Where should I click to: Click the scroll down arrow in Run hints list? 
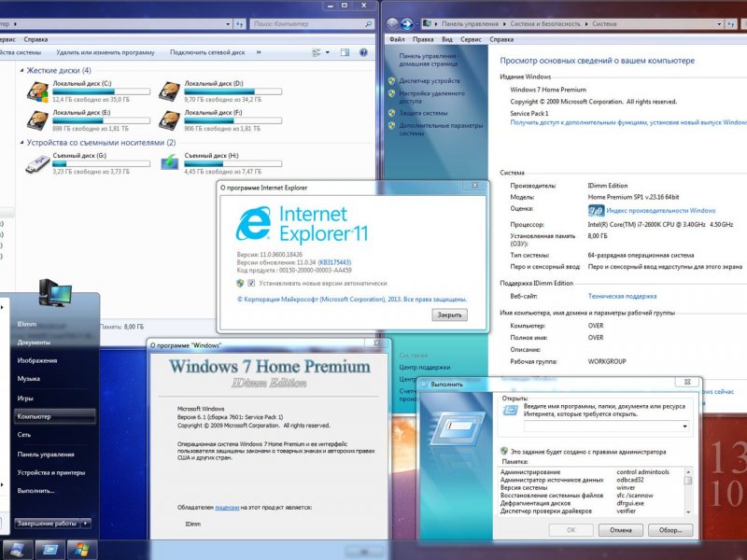coord(688,511)
